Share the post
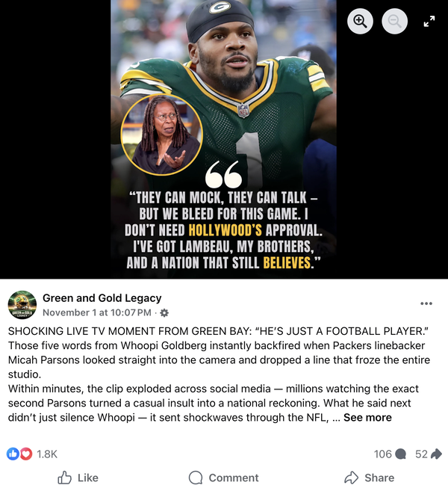Screen dimensions: 448x497 pos(369,478)
